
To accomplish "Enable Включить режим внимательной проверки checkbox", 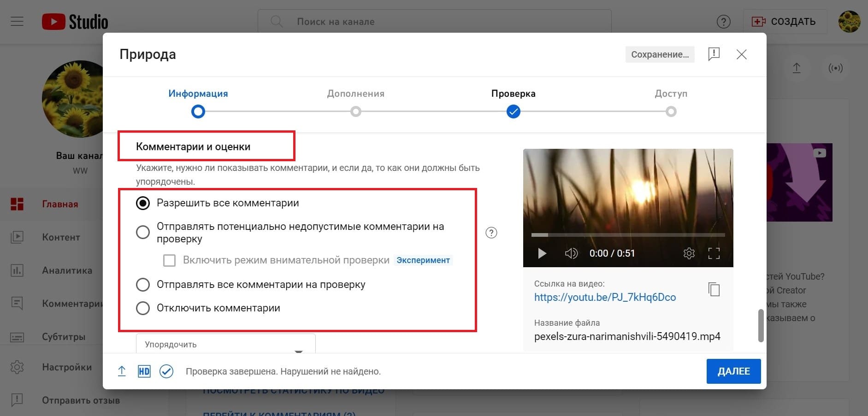I will tap(169, 260).
